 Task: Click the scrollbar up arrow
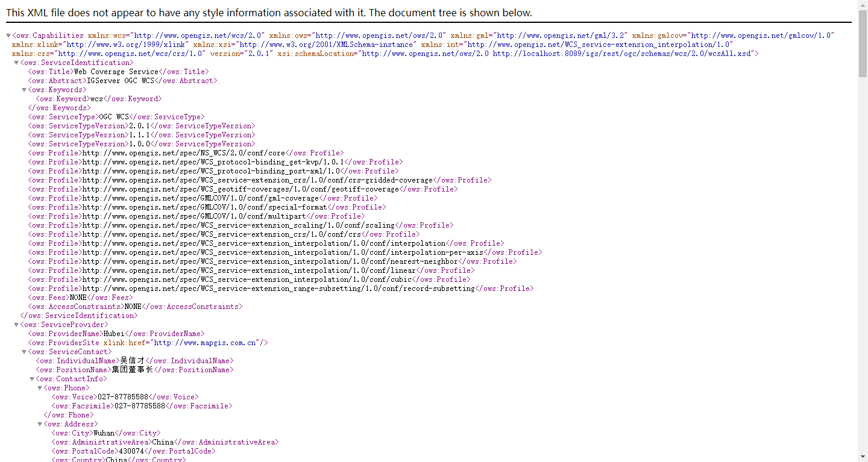tap(863, 4)
